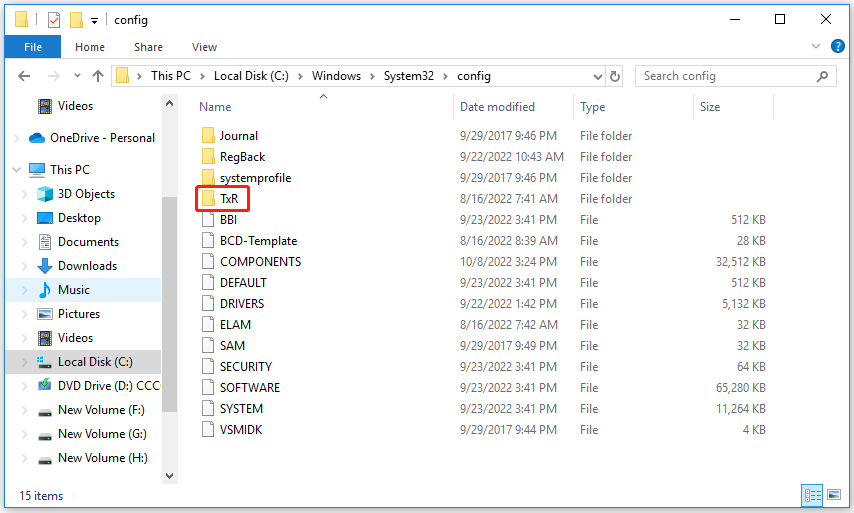Select the VSMIDK file
This screenshot has height=513, width=854.
coord(241,430)
